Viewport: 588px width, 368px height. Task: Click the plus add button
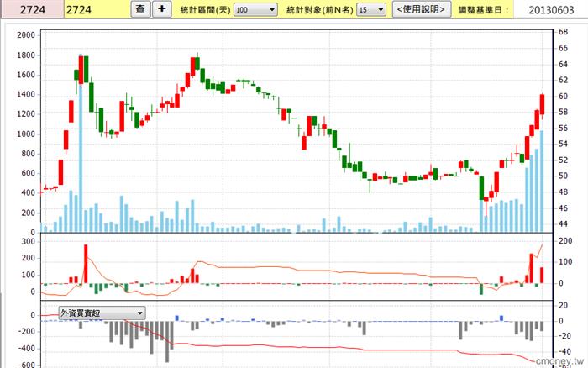[161, 9]
